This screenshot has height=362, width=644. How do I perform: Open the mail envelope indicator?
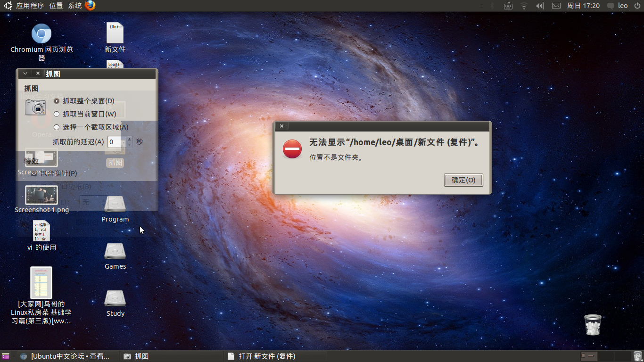(x=556, y=6)
